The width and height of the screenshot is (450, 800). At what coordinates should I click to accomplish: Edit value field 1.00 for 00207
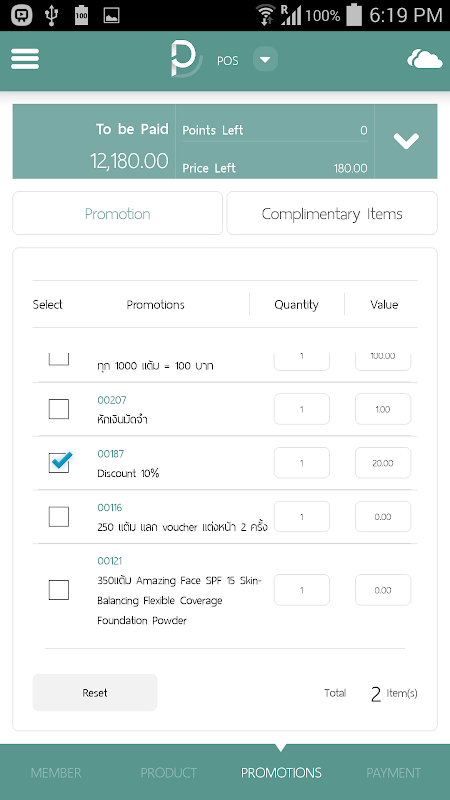pyautogui.click(x=383, y=409)
